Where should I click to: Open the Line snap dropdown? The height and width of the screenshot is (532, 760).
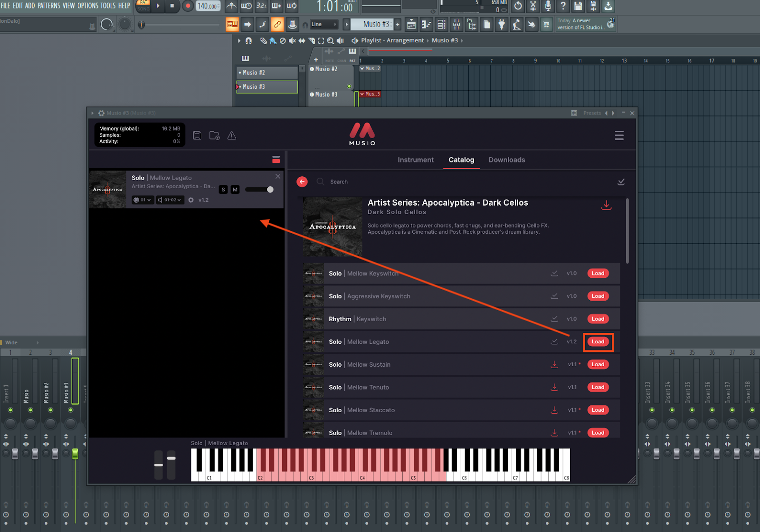pyautogui.click(x=324, y=25)
